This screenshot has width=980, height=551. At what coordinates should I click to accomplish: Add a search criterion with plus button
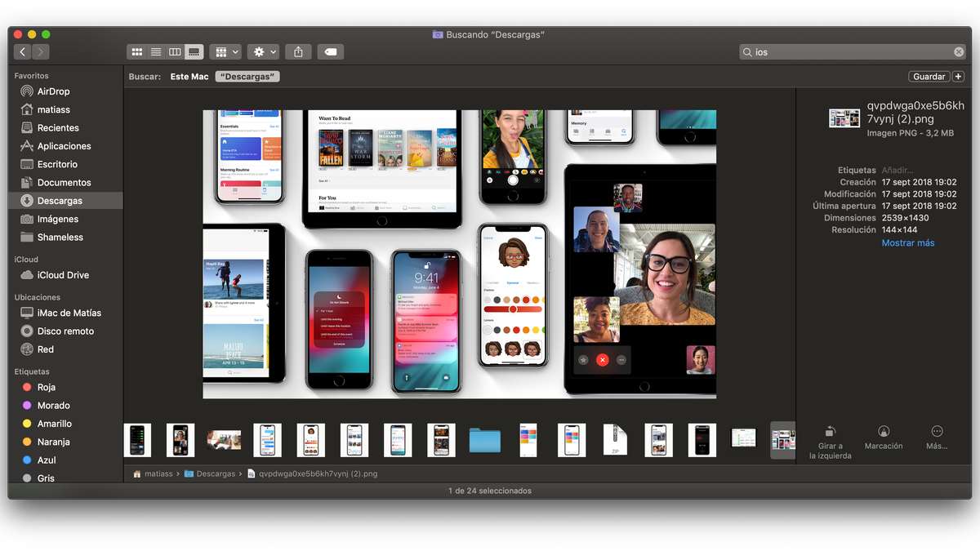tap(958, 77)
